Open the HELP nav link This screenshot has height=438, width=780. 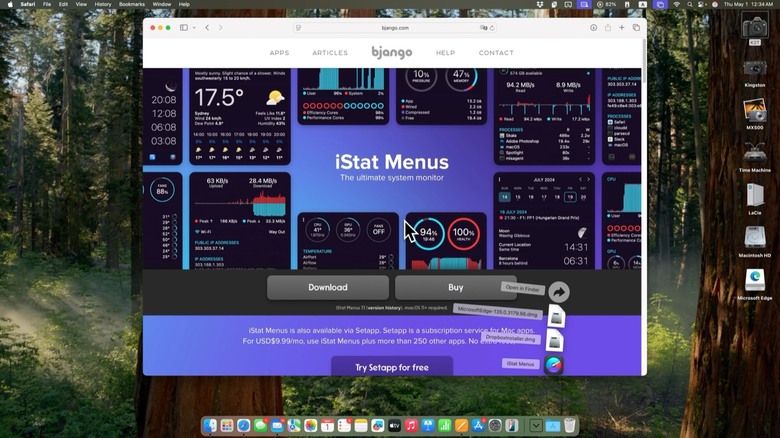(x=445, y=53)
